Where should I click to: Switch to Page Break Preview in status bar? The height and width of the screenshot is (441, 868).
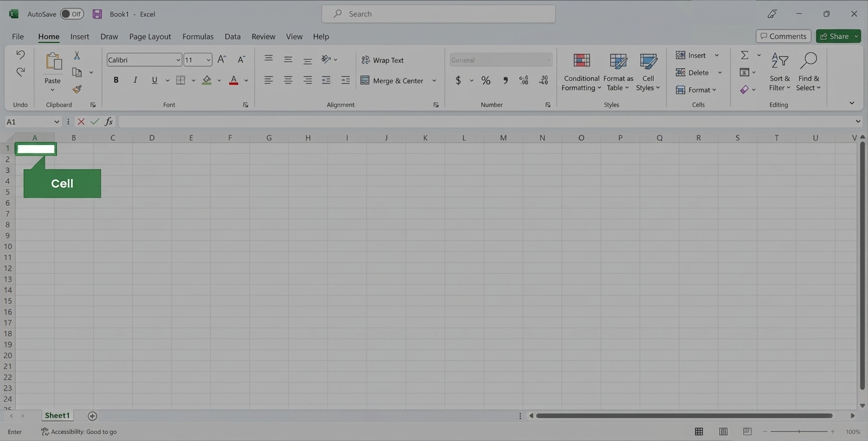click(x=747, y=431)
